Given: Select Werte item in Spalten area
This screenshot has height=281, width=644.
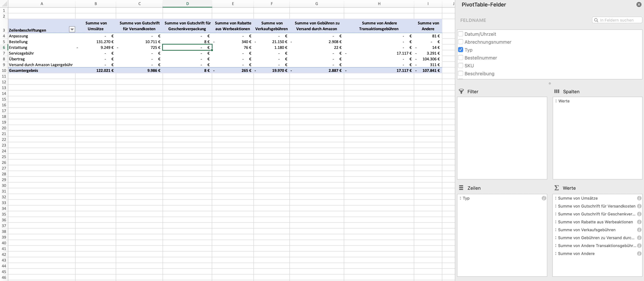Looking at the screenshot, I should point(564,101).
